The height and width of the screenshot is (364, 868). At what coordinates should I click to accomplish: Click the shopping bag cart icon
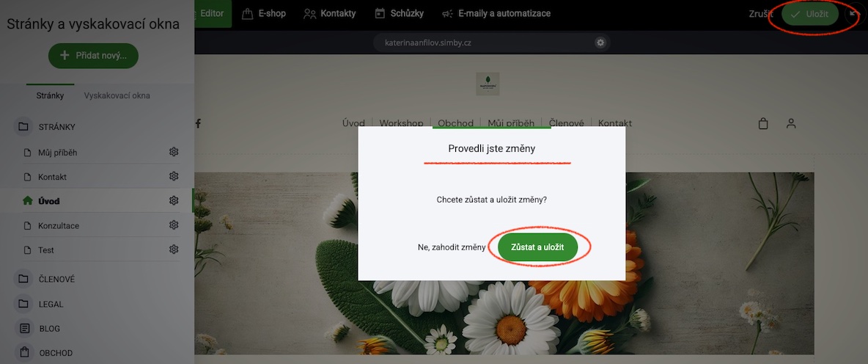[x=763, y=123]
